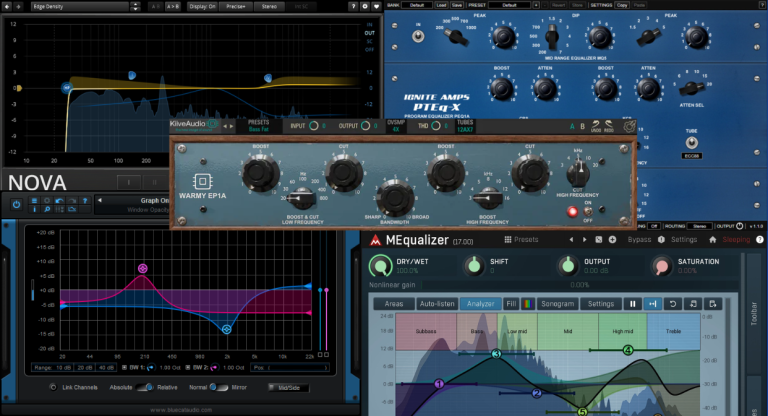Click PTEq-X Copy settings button
Screen dimensions: 768x416
pyautogui.click(x=622, y=5)
